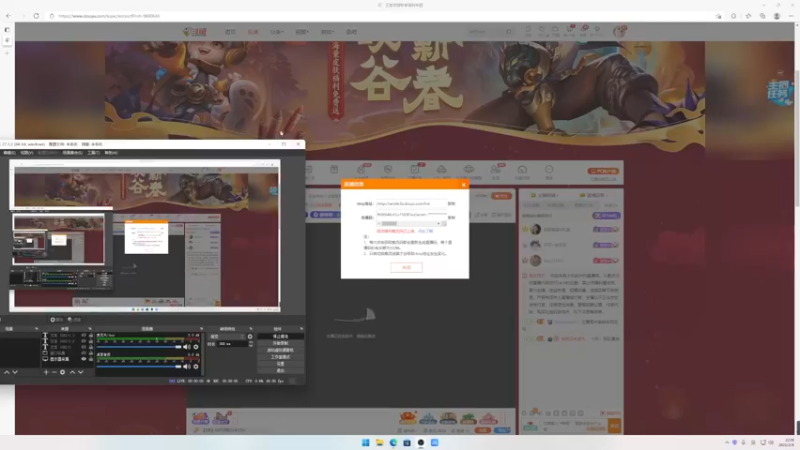
Task: Pop out the OBS controls dock header icon
Action: pos(302,329)
